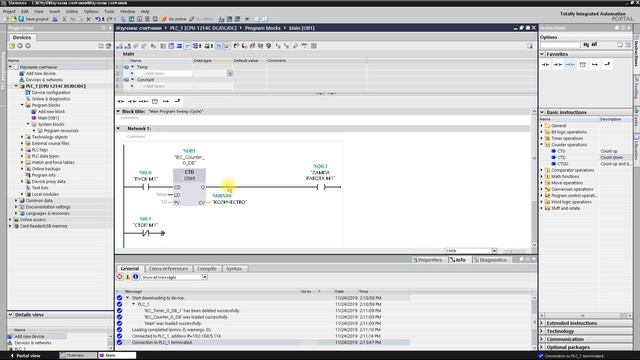640x360 pixels.
Task: Expand the Communication instructions section
Action: tap(542, 339)
